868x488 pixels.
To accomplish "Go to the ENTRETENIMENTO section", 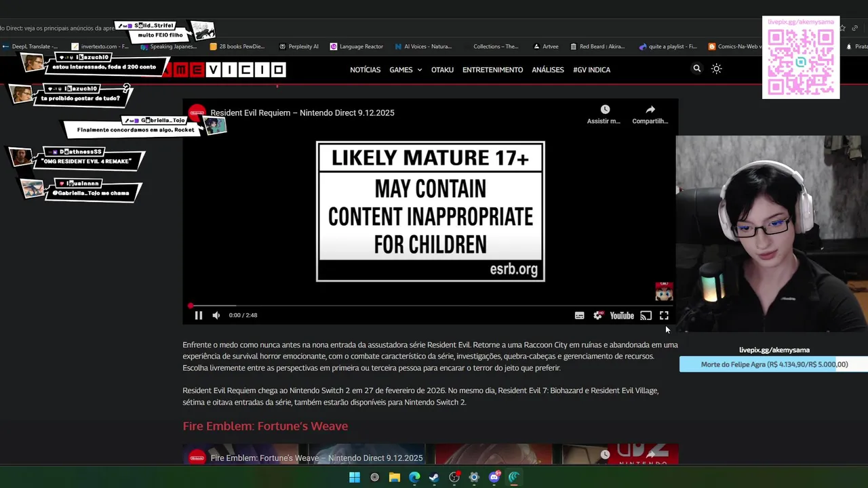I will pos(493,70).
